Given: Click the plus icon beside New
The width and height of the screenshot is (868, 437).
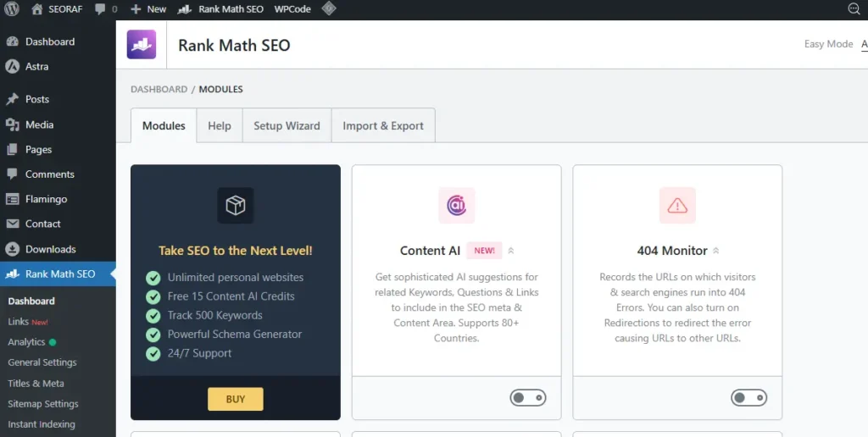Looking at the screenshot, I should (136, 8).
